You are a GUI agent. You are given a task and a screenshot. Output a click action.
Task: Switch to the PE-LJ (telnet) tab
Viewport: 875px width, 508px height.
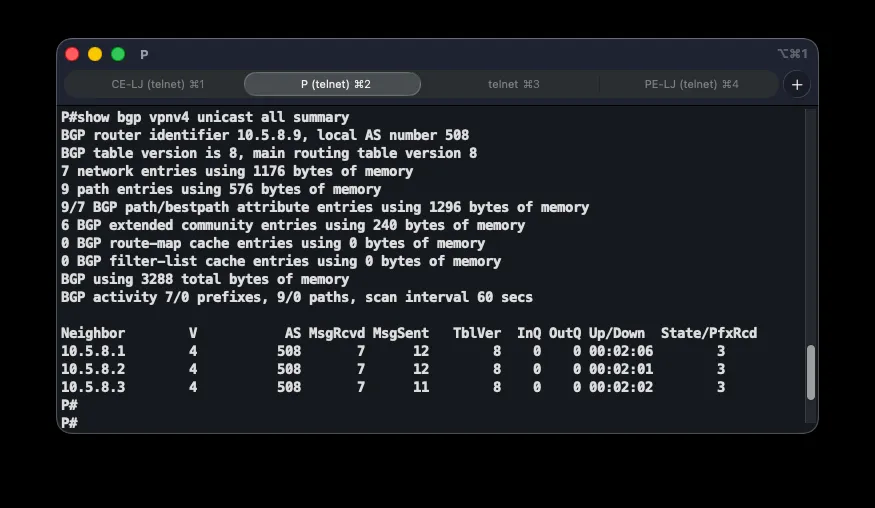coord(691,84)
